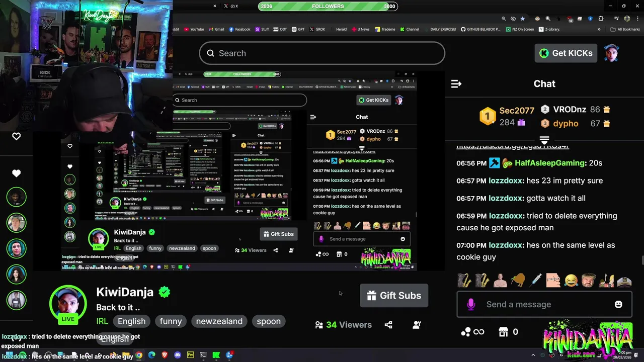Open the green Kick app in taskbar
The width and height of the screenshot is (644, 362).
pyautogui.click(x=216, y=355)
